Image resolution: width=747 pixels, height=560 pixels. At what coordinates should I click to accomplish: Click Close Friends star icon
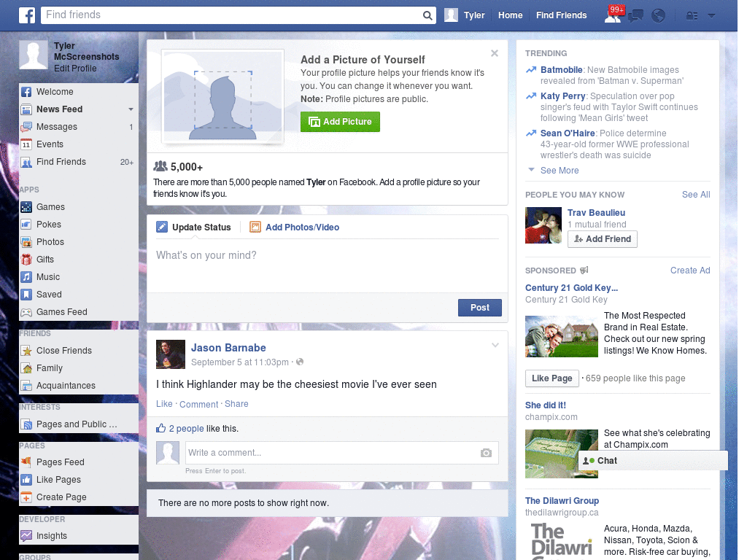(26, 351)
